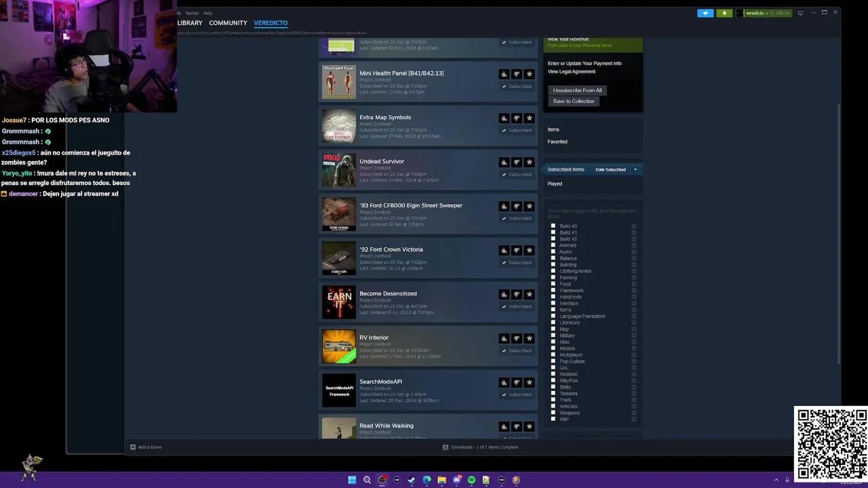Open Date Subscribed sort dropdown
This screenshot has width=868, height=488.
616,169
